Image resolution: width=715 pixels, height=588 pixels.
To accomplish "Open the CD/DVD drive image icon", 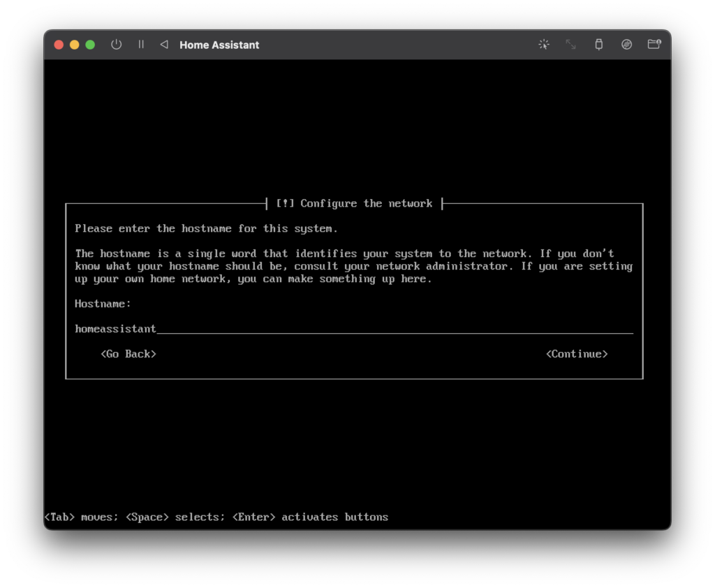I will click(x=626, y=45).
